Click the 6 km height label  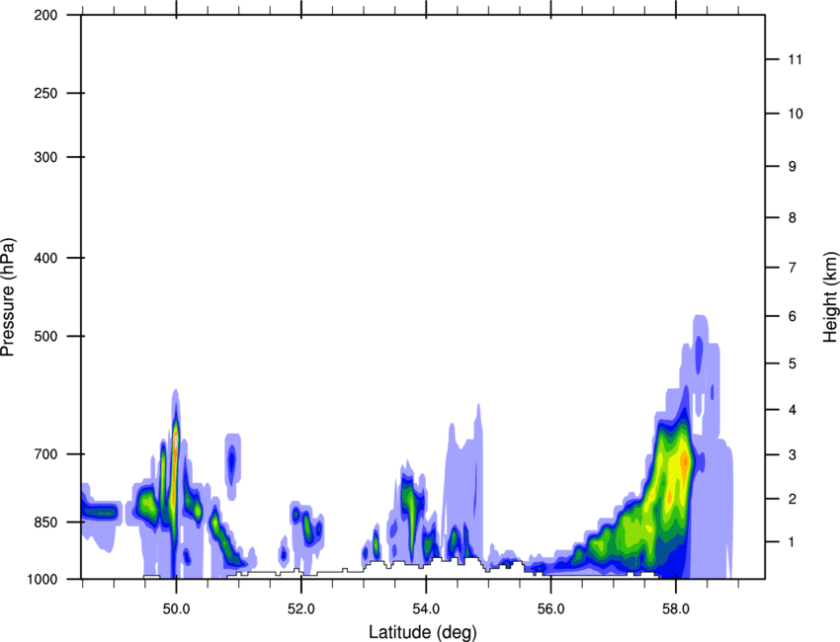point(793,316)
